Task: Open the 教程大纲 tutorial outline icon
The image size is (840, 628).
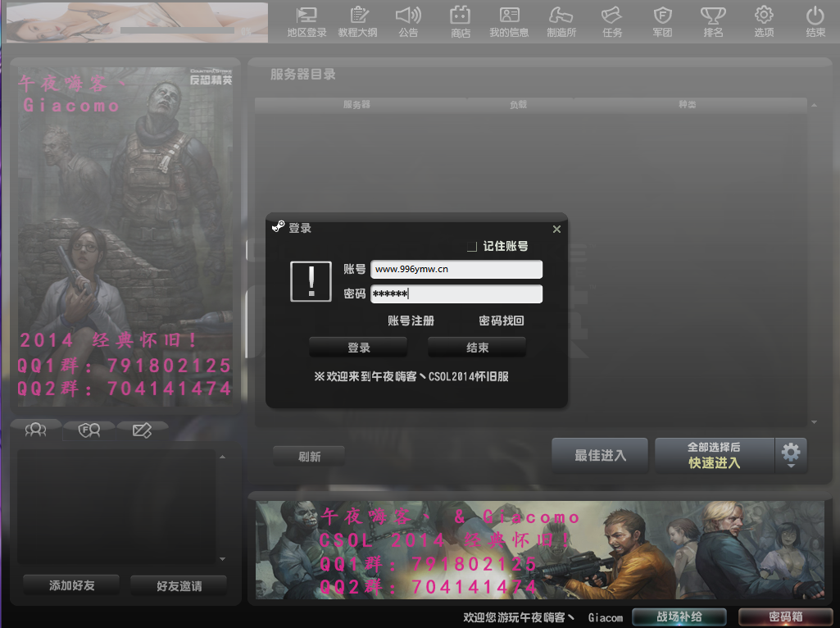Action: [358, 22]
